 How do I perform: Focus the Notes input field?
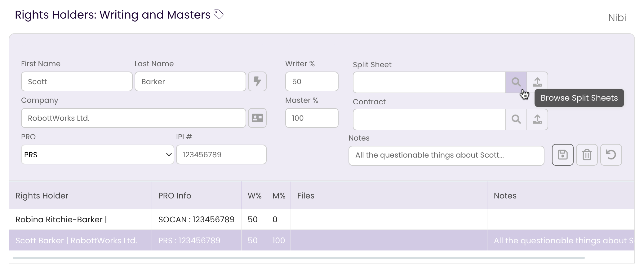[x=446, y=156]
